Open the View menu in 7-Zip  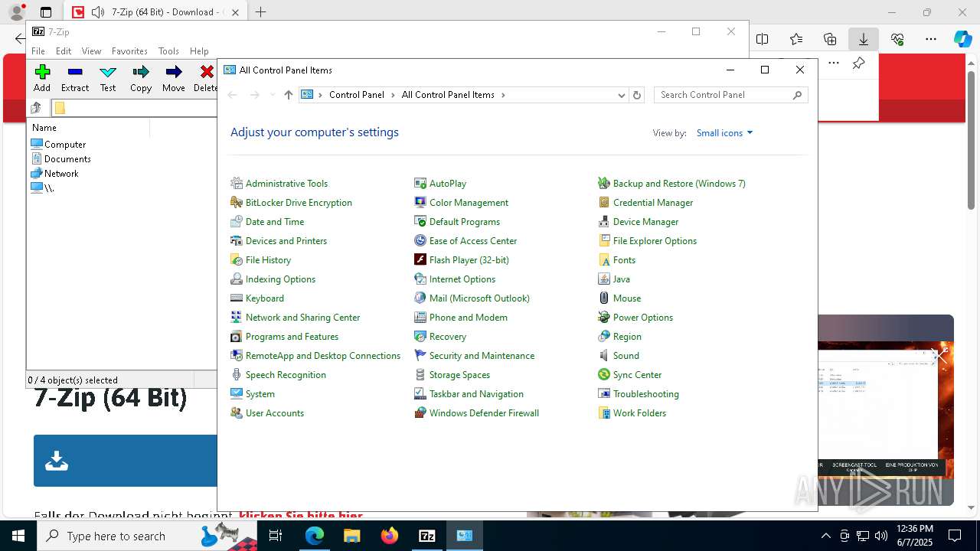91,51
